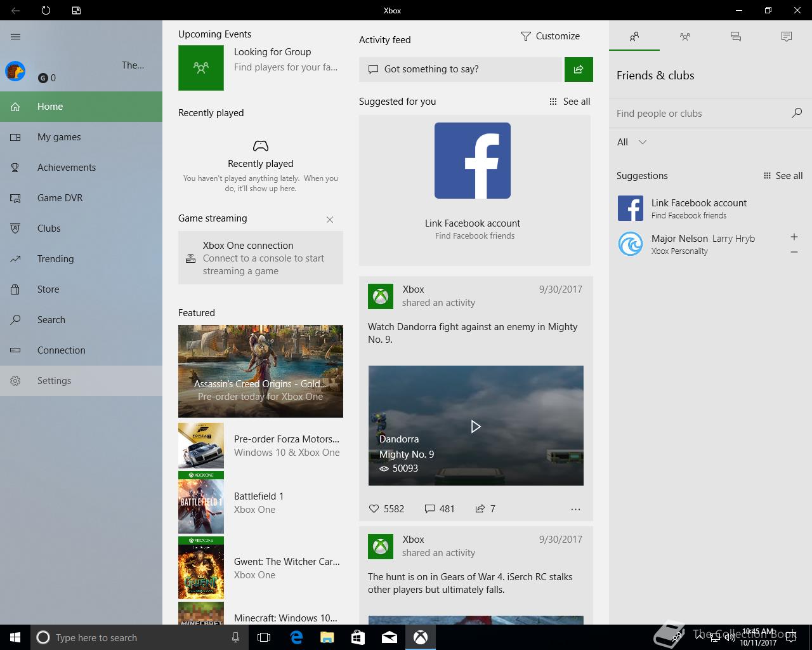
Task: Open Connection page in sidebar
Action: tap(81, 350)
